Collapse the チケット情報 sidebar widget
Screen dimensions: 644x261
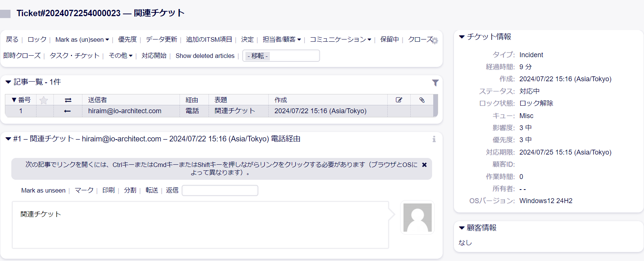462,37
